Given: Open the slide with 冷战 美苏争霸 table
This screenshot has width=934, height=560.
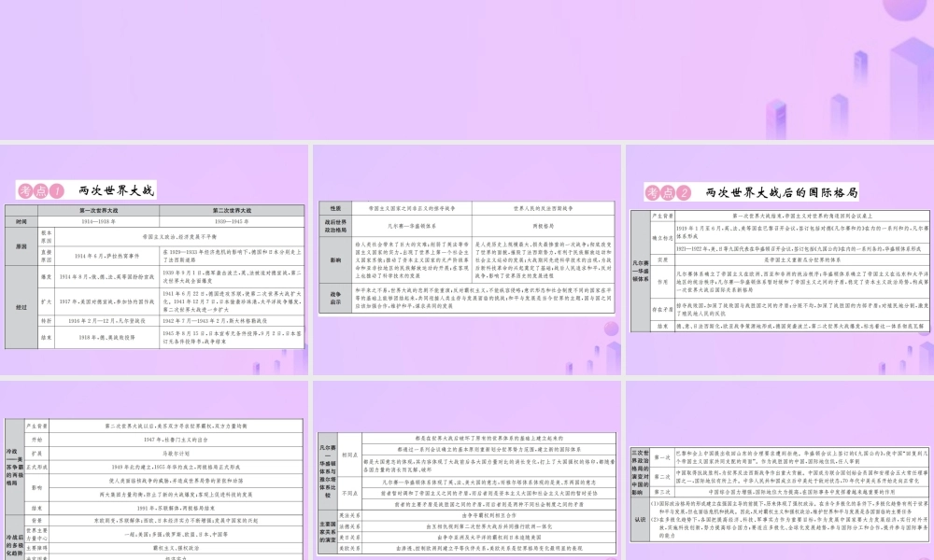Looking at the screenshot, I should click(154, 470).
